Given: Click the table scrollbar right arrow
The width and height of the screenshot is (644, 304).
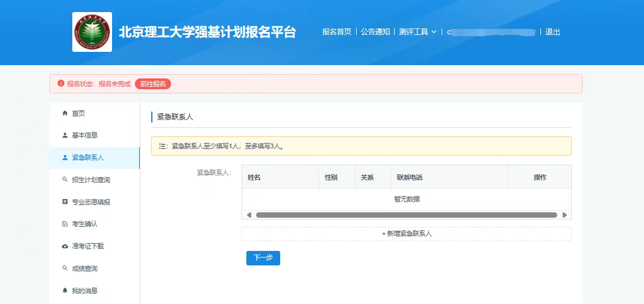Looking at the screenshot, I should pos(564,215).
